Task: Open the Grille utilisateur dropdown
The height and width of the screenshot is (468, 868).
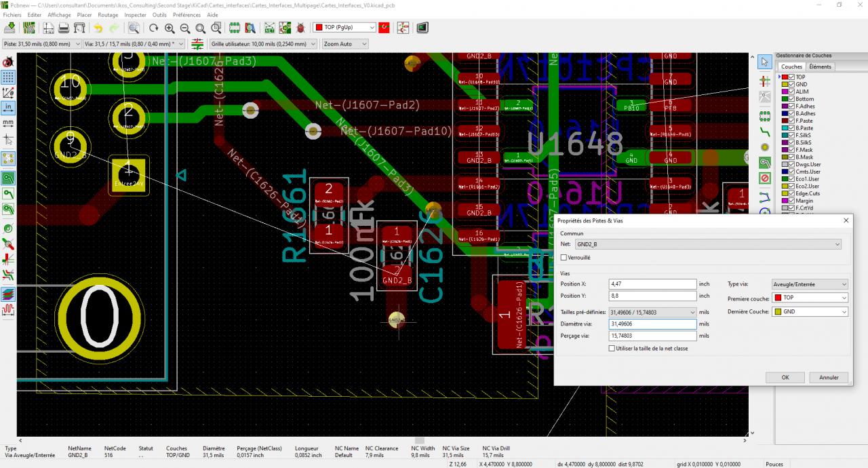Action: click(263, 44)
